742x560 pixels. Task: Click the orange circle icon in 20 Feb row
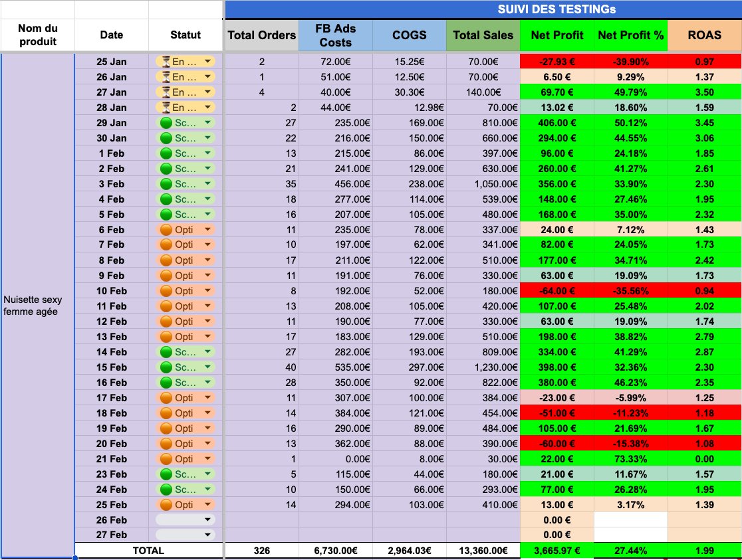tap(166, 443)
